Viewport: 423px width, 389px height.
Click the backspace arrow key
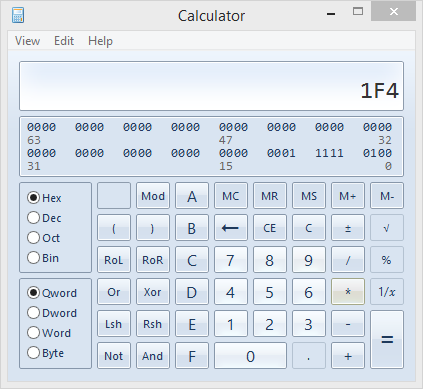pyautogui.click(x=231, y=228)
